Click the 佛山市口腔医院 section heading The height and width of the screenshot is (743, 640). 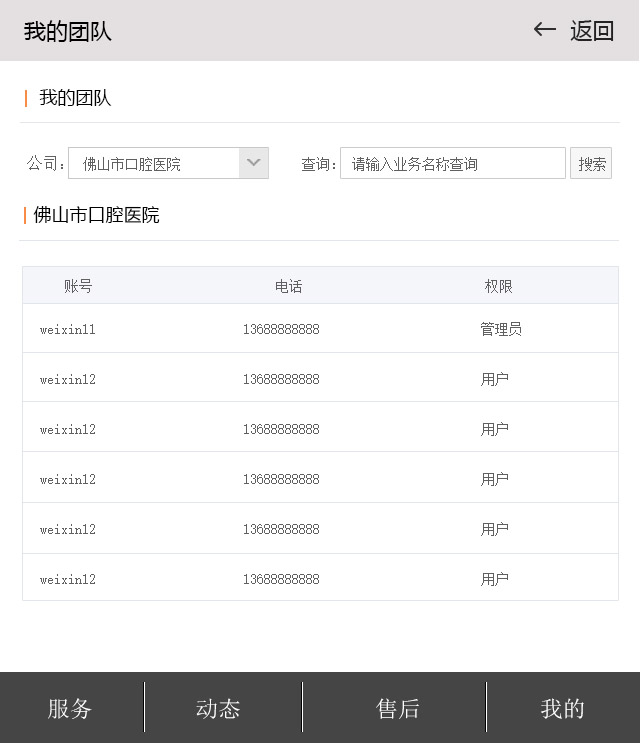(x=96, y=215)
